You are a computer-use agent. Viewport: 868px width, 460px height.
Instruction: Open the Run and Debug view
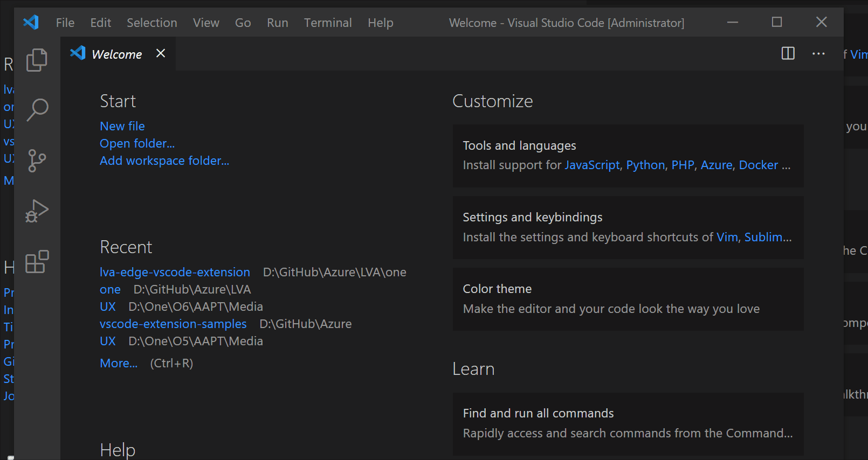click(x=37, y=211)
